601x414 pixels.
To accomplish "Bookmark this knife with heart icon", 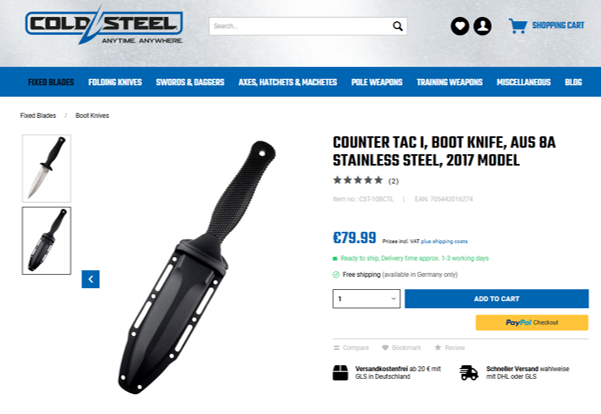I will point(385,348).
